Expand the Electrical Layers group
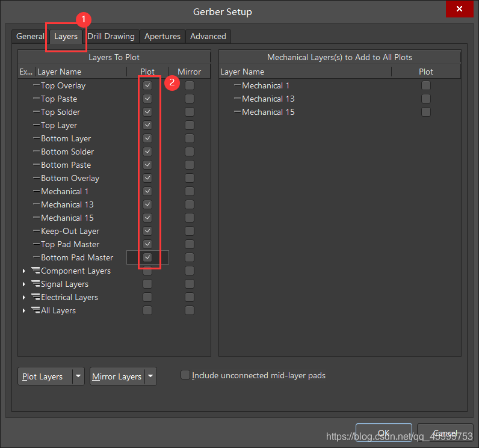 pos(24,298)
